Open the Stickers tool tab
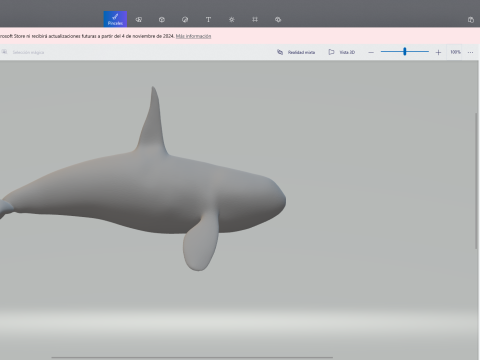The image size is (480, 360). tap(185, 20)
